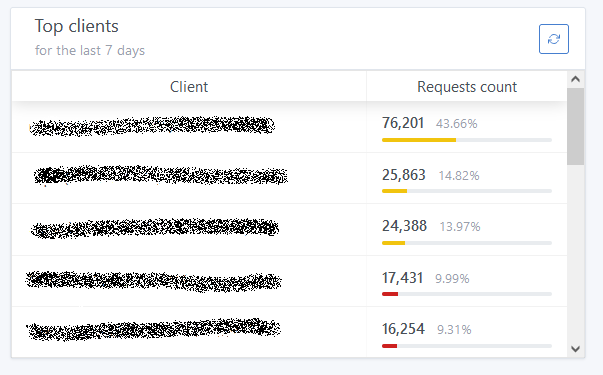Click the yellow 14.82% progress bar

[x=467, y=191]
